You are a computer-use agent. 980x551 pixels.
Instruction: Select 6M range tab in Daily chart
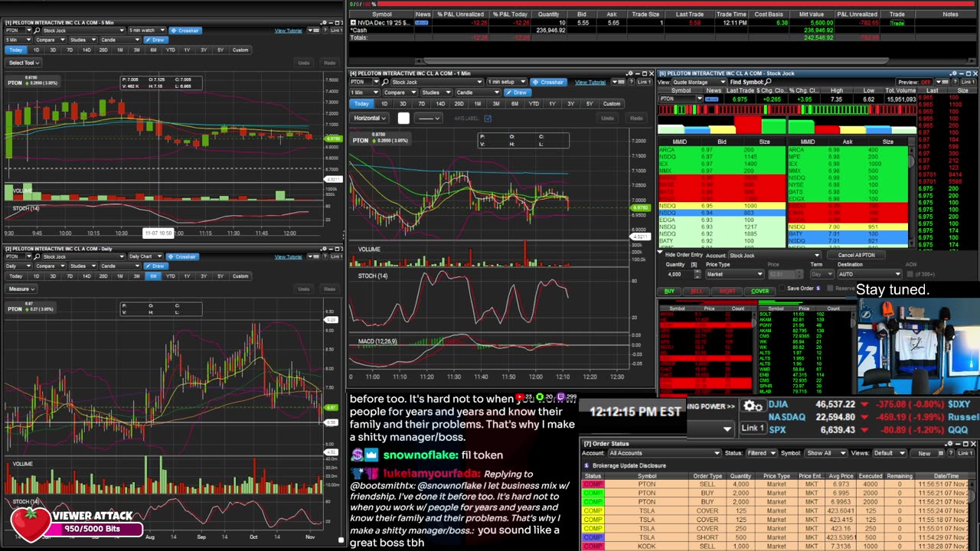(153, 275)
